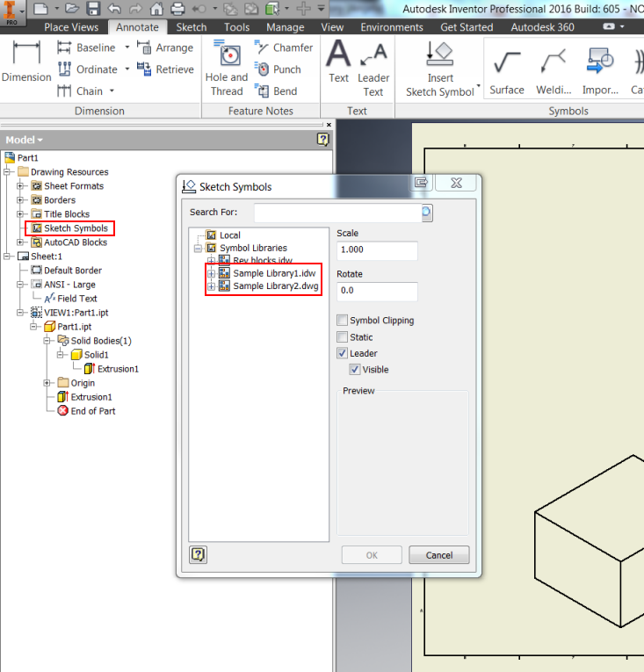The image size is (644, 672).
Task: Click the help icon in Sketch Symbols dialog
Action: 198,555
